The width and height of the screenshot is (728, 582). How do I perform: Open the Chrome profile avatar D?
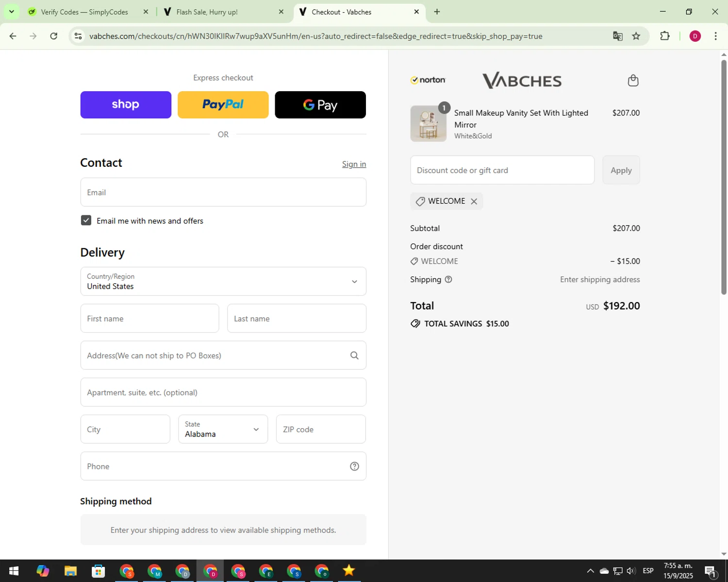click(695, 36)
